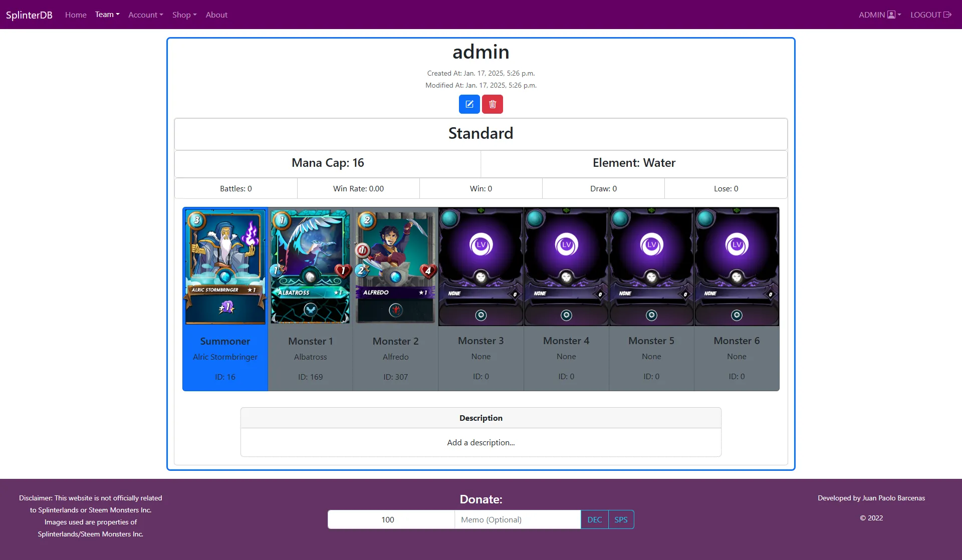Open the Shop dropdown menu
Screen dimensions: 962x560
tap(184, 15)
